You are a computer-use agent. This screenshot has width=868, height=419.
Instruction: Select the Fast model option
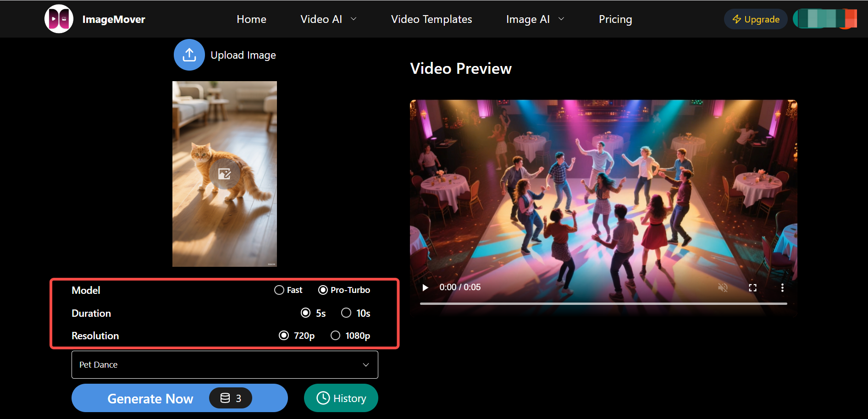[x=288, y=290]
